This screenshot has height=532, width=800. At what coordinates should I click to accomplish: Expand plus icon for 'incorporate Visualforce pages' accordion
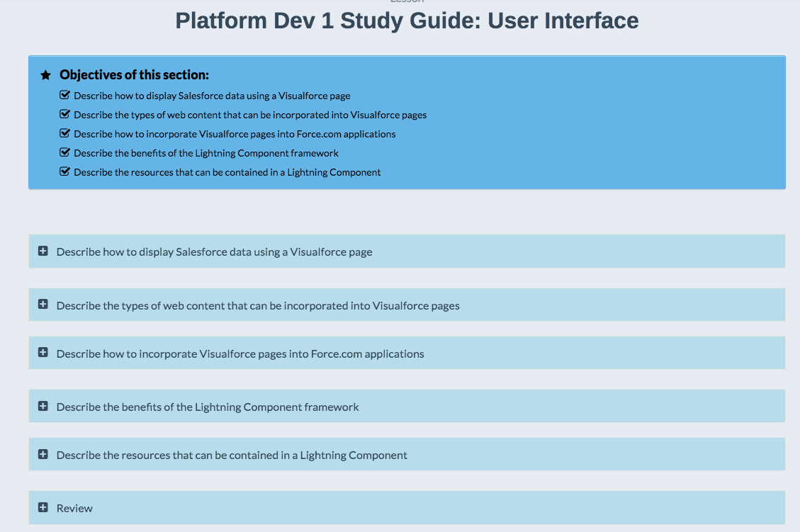(43, 353)
